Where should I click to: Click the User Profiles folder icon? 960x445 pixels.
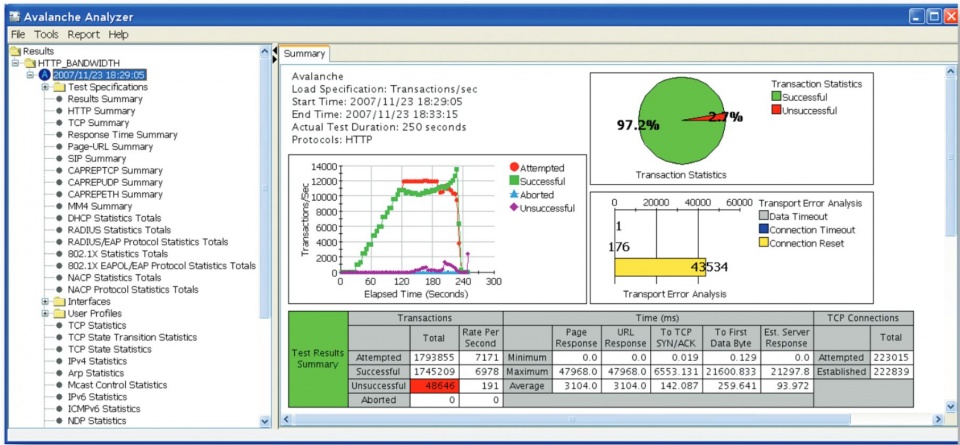[x=59, y=313]
